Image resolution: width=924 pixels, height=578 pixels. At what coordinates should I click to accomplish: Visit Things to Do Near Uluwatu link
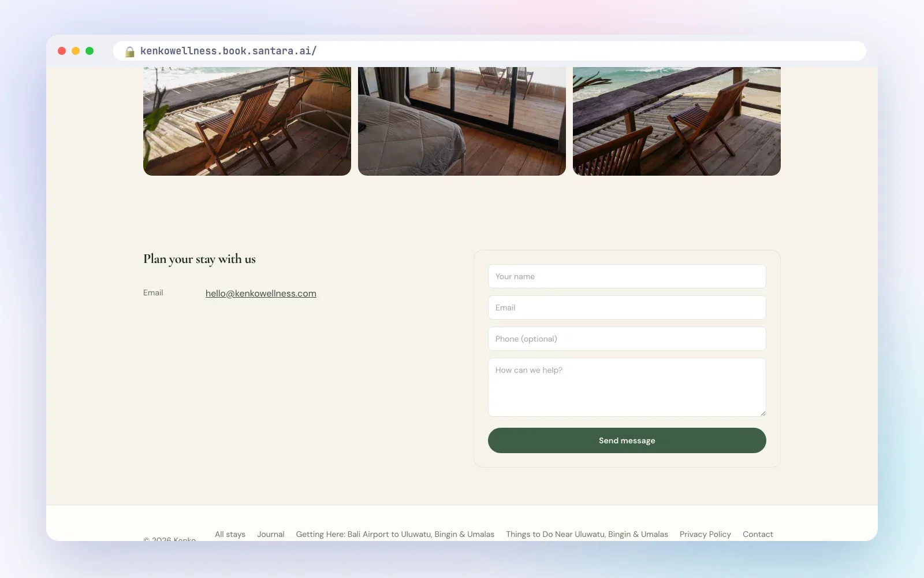point(587,534)
